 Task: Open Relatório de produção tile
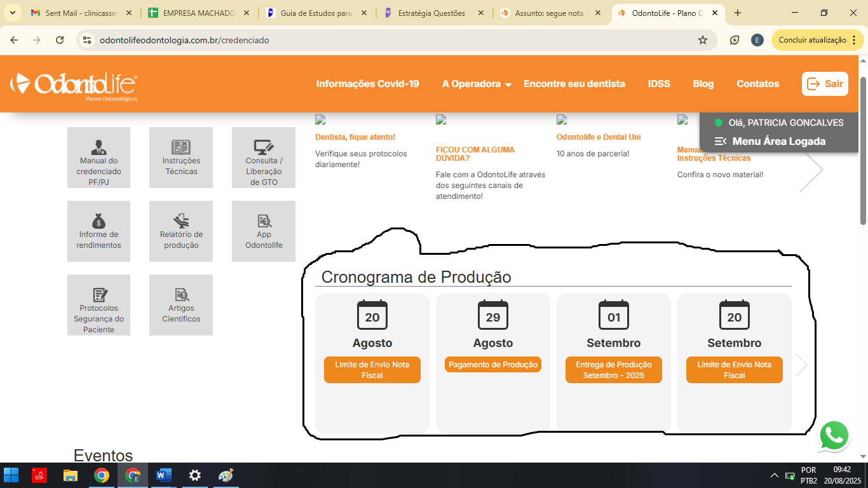coord(181,231)
